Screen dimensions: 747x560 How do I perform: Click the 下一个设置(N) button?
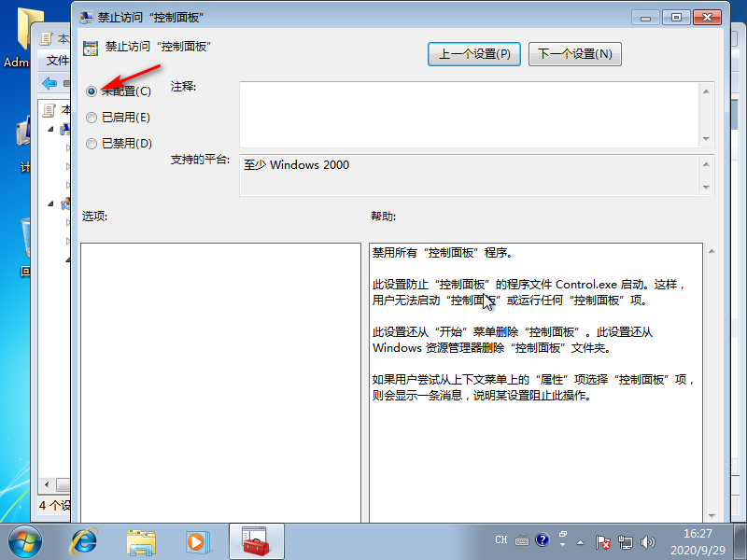tap(574, 54)
